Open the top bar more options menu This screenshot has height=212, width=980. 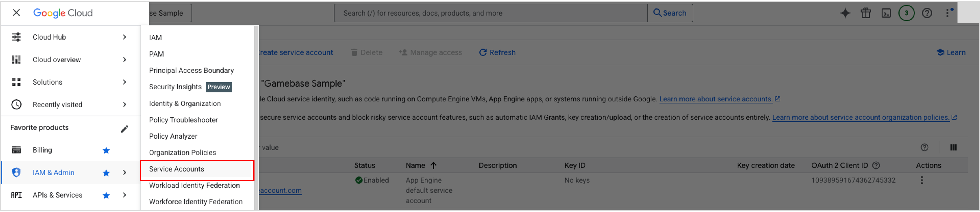pyautogui.click(x=948, y=13)
